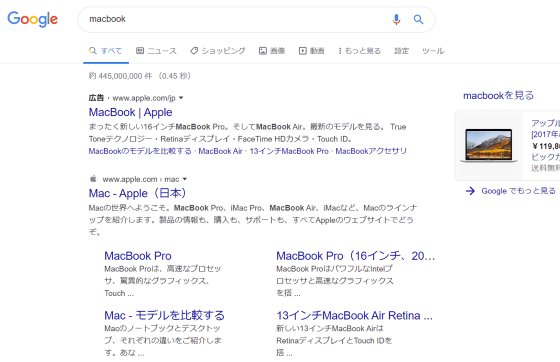Open the ニュース tab
The height and width of the screenshot is (362, 560).
point(156,51)
